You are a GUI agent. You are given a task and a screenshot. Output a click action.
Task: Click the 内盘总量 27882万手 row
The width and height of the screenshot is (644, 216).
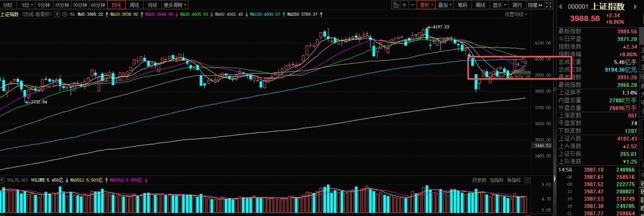point(597,100)
